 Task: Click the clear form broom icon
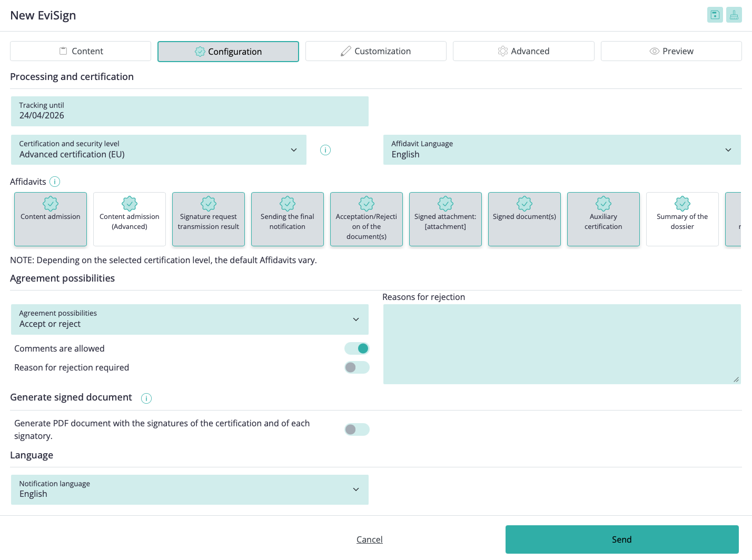click(x=734, y=15)
